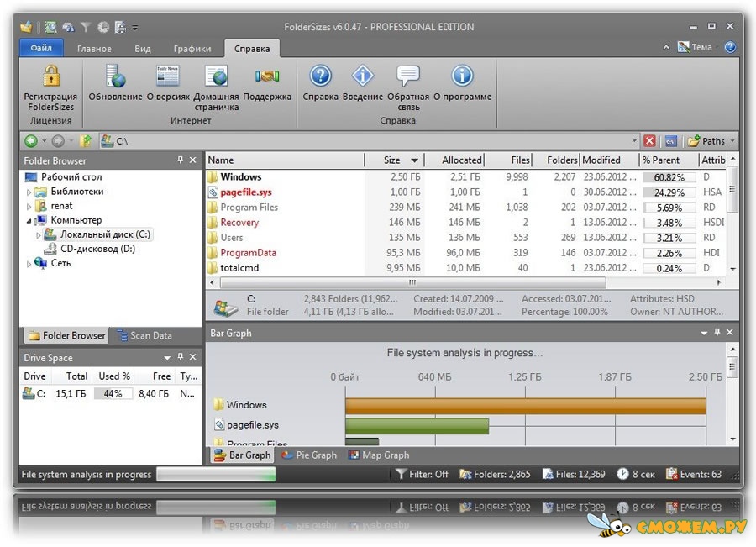Viewport: 756px width, 547px height.
Task: Expand the renat tree node
Action: (29, 207)
